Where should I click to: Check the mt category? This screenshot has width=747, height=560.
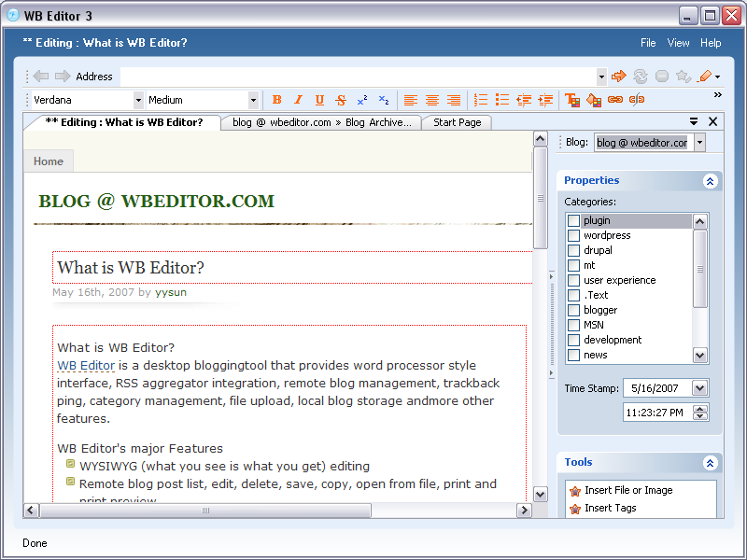(573, 265)
